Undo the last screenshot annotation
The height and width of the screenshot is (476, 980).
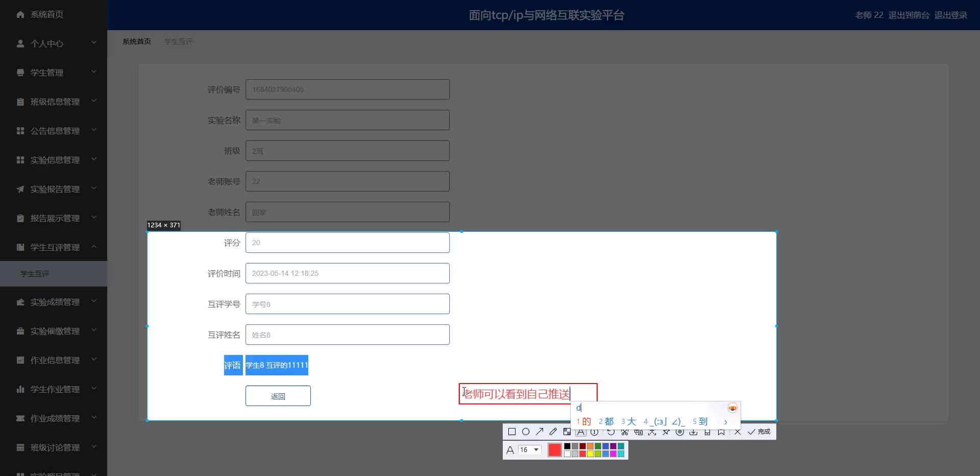point(611,433)
